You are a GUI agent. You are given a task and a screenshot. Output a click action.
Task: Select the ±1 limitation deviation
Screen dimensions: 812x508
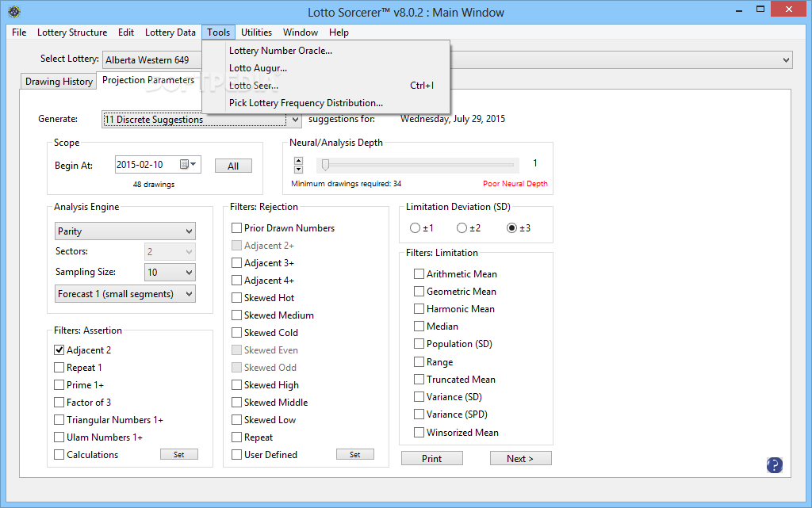pyautogui.click(x=415, y=228)
